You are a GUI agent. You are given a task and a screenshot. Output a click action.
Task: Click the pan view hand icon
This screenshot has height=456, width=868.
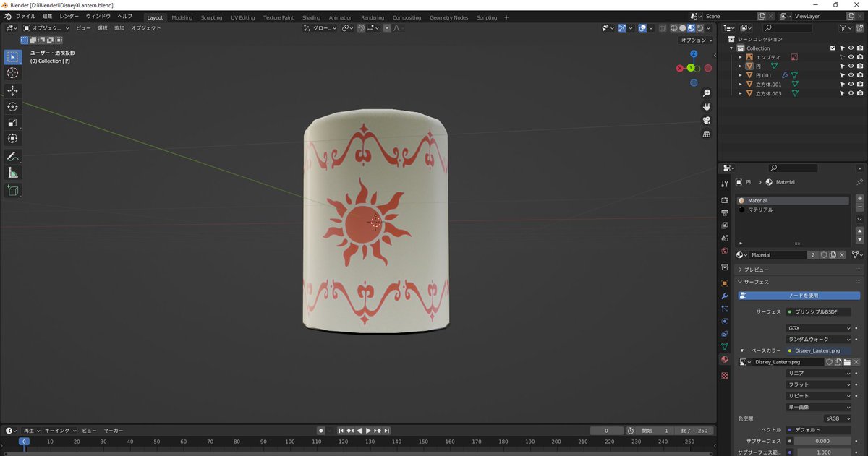click(x=707, y=107)
